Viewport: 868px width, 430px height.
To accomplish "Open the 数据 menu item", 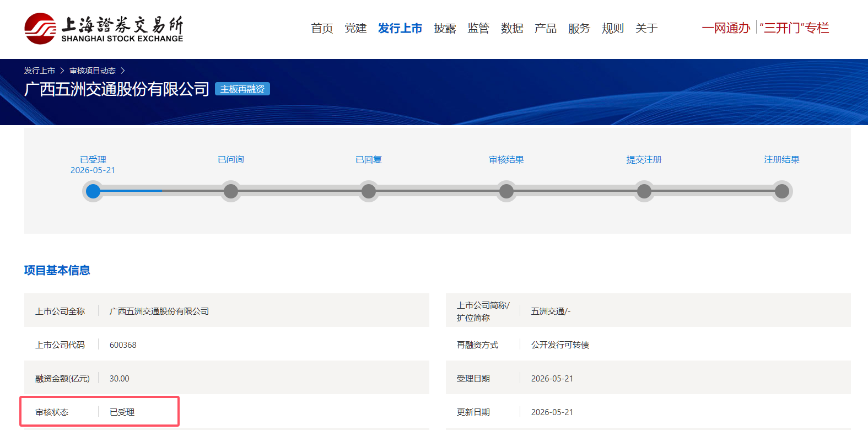I will click(512, 28).
